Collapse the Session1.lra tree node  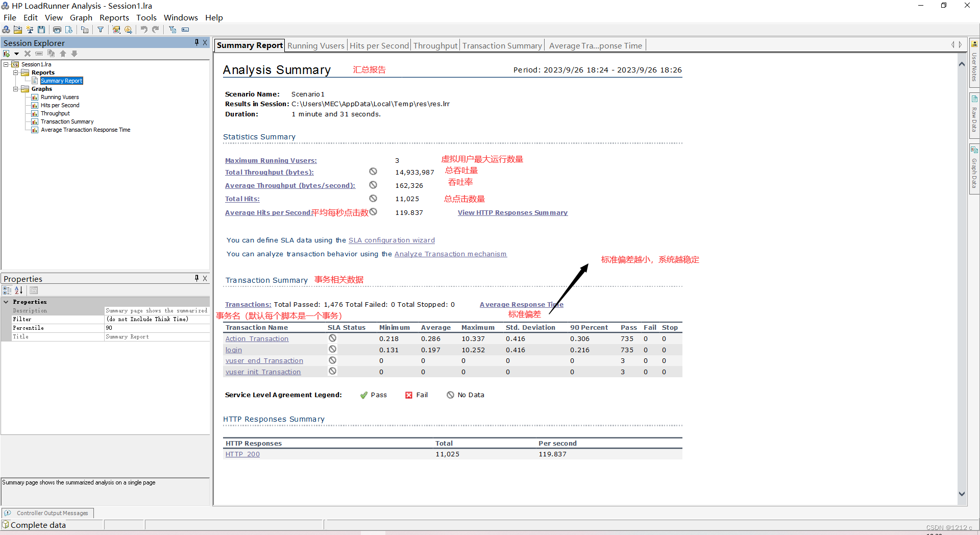coord(6,64)
